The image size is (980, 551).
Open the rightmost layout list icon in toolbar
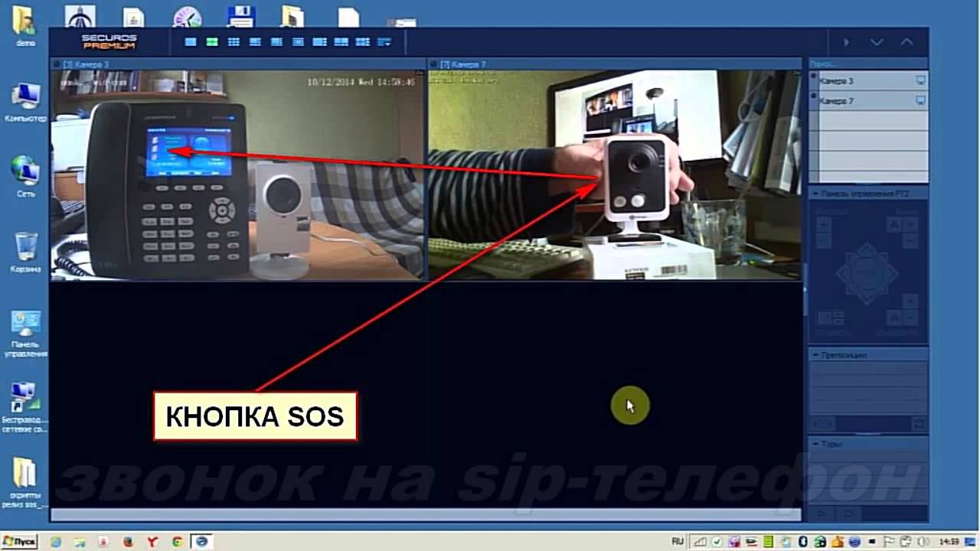pos(384,42)
